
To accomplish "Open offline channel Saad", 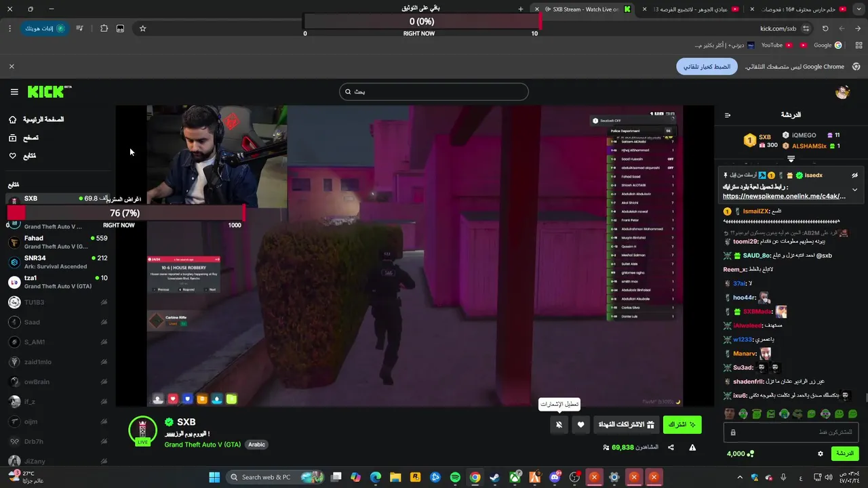I will click(x=58, y=322).
